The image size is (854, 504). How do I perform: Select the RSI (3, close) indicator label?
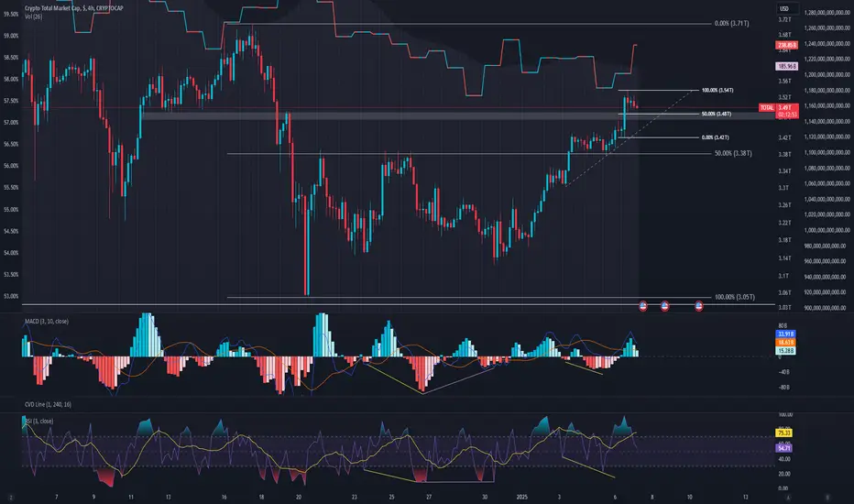pos(39,422)
